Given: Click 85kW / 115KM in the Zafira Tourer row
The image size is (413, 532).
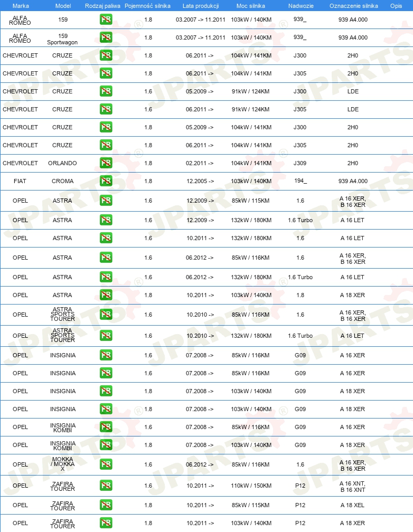Looking at the screenshot, I should pos(251,505).
